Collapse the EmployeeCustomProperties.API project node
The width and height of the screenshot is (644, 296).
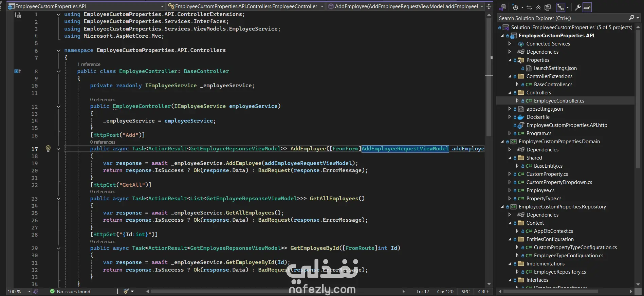[x=502, y=36]
